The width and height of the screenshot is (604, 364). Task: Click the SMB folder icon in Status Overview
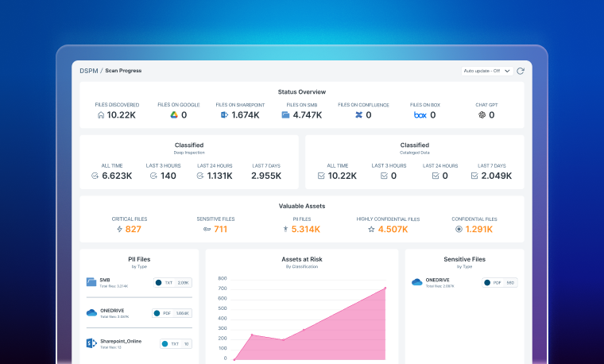tap(285, 115)
